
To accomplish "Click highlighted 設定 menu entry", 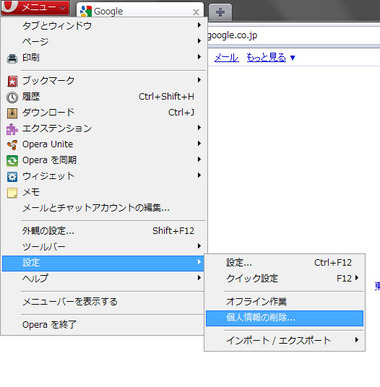I will coord(104,263).
